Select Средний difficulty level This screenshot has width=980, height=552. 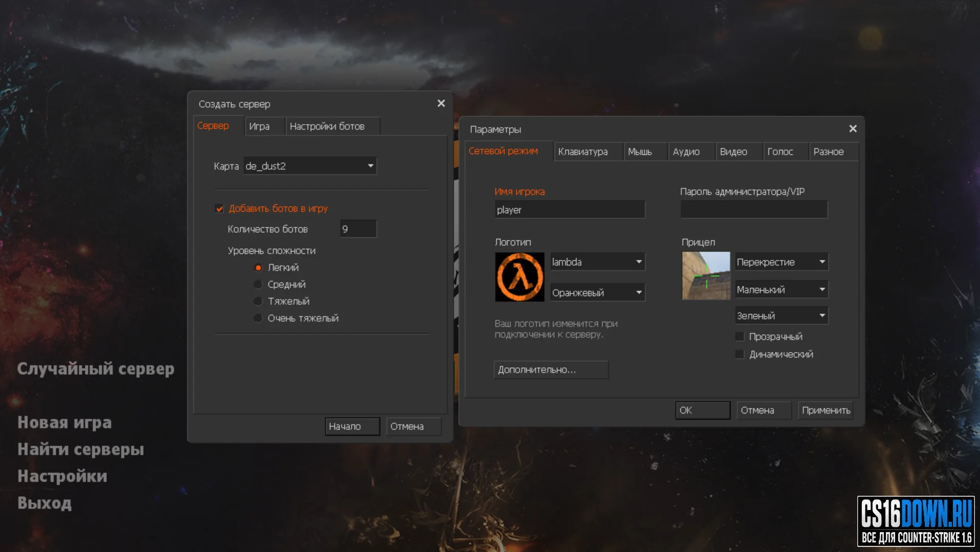coord(258,284)
